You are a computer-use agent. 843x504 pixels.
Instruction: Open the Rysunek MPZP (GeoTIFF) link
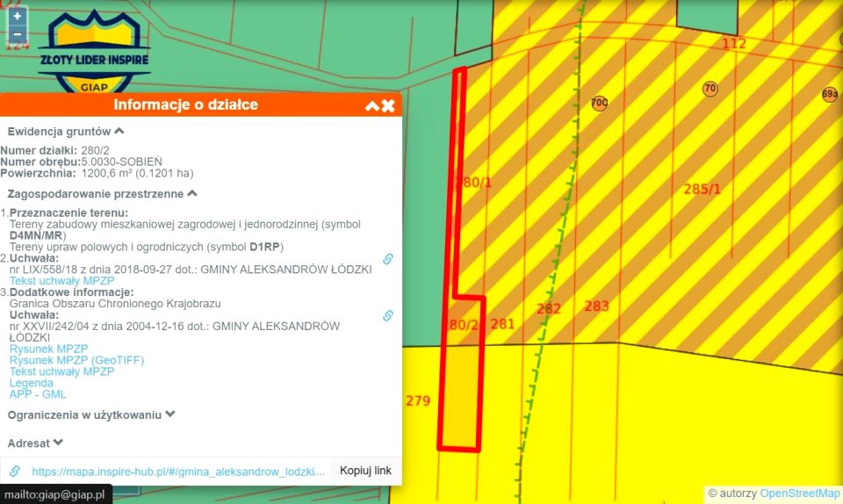coord(76,360)
